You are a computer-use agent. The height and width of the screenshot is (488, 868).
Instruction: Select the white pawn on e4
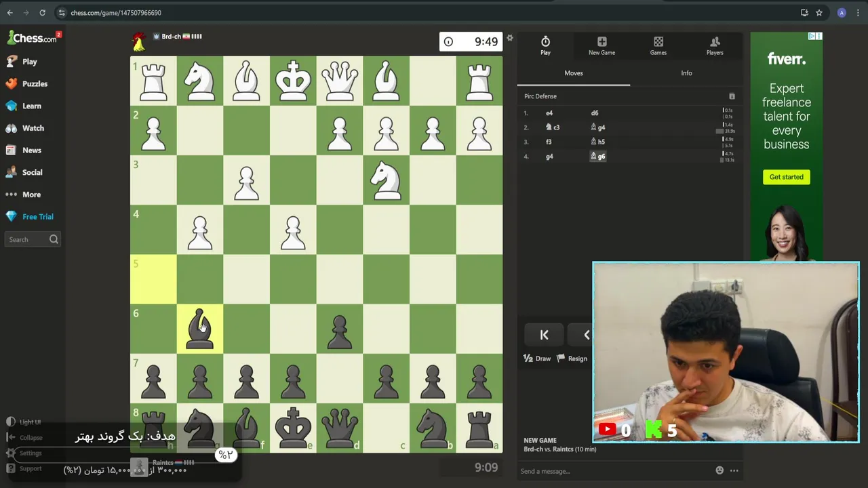click(293, 230)
